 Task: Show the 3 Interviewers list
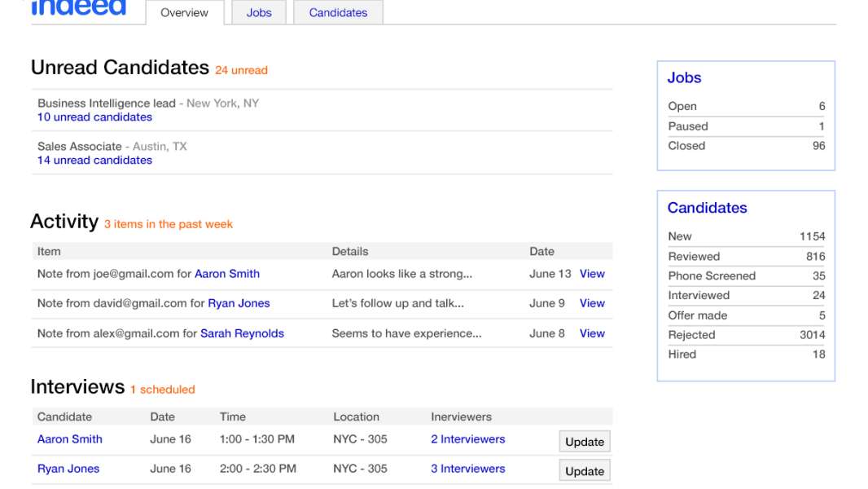point(467,469)
